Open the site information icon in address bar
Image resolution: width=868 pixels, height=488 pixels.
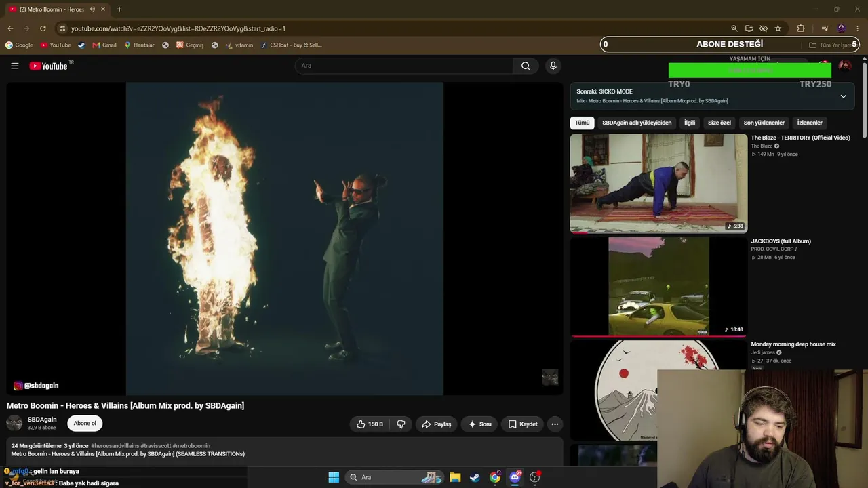[62, 28]
